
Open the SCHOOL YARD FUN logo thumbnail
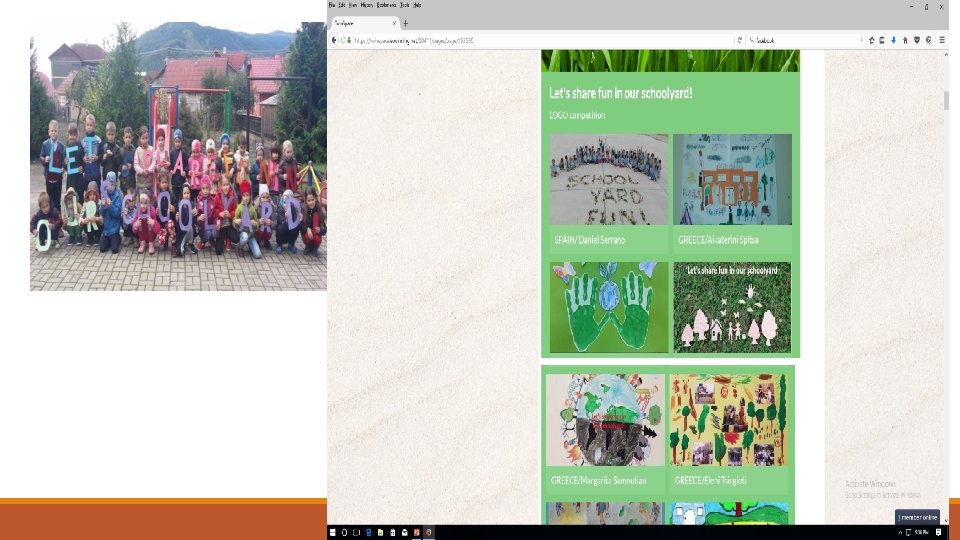click(609, 179)
